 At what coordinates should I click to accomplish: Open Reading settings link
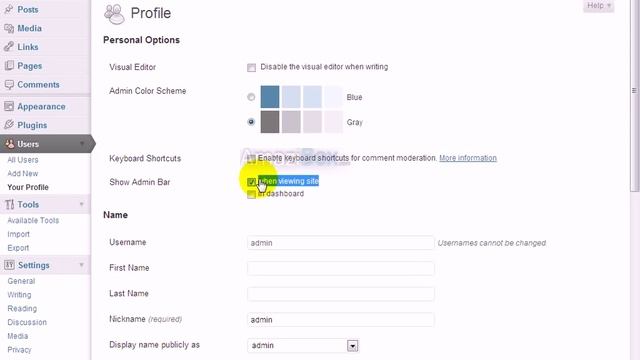click(x=22, y=309)
